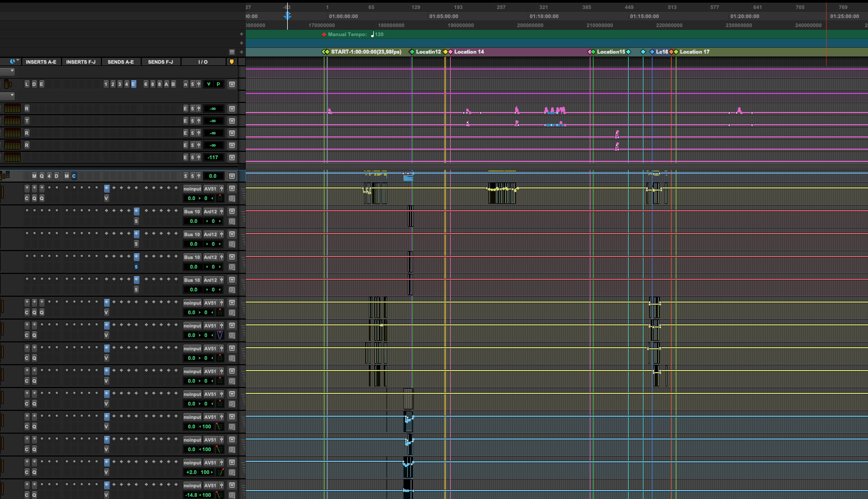Click the plus icon on tempo ruler
Screen dimensions: 868x499
(242, 34)
